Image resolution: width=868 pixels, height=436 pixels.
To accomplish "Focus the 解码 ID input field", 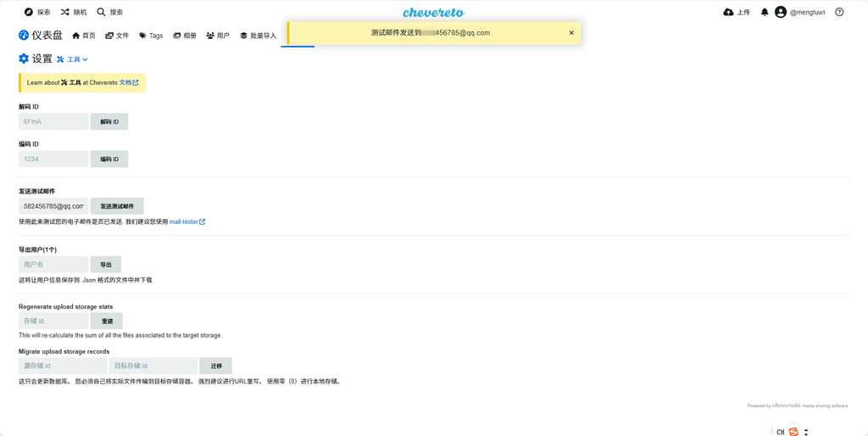I will pos(53,121).
